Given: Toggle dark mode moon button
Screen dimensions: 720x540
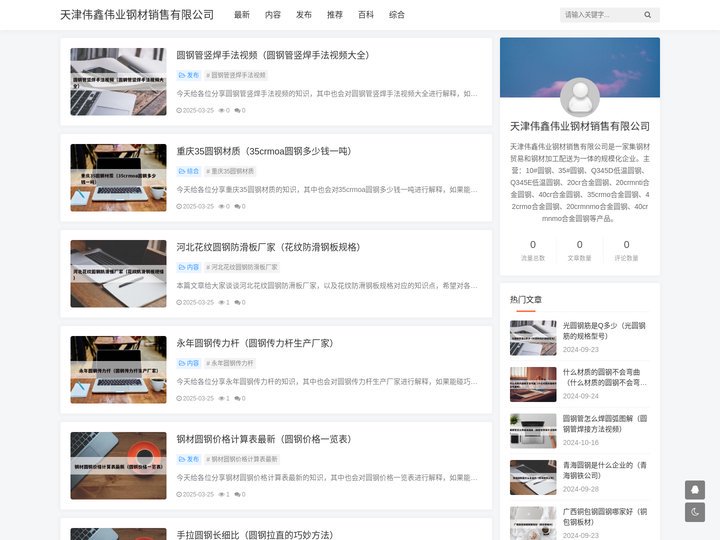Looking at the screenshot, I should pos(695,512).
